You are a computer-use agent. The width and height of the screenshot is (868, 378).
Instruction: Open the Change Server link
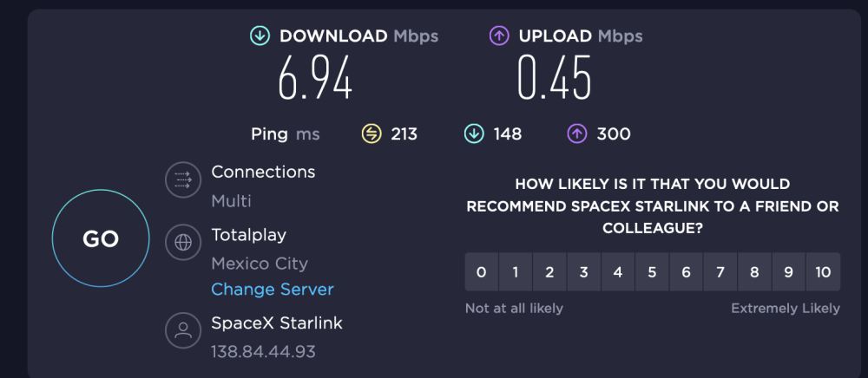273,290
